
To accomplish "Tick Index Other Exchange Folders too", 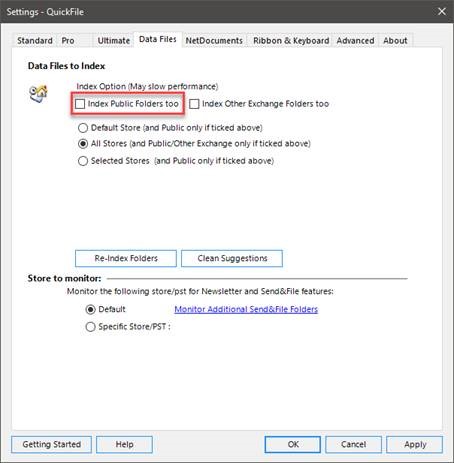I will point(194,104).
